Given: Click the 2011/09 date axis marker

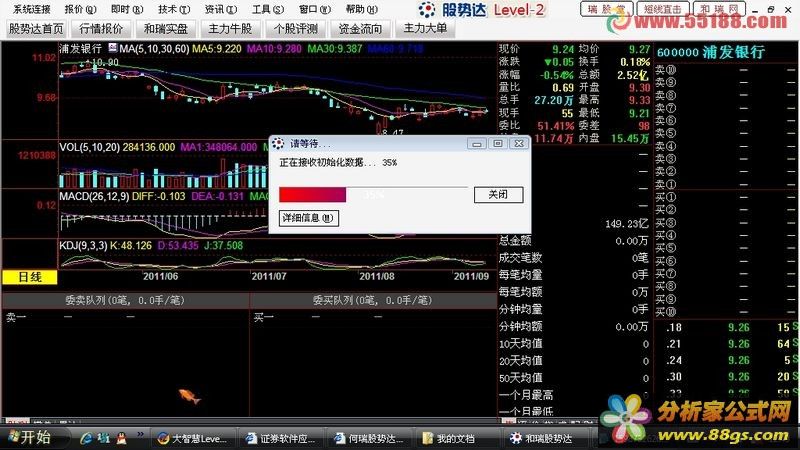Looking at the screenshot, I should (x=471, y=276).
